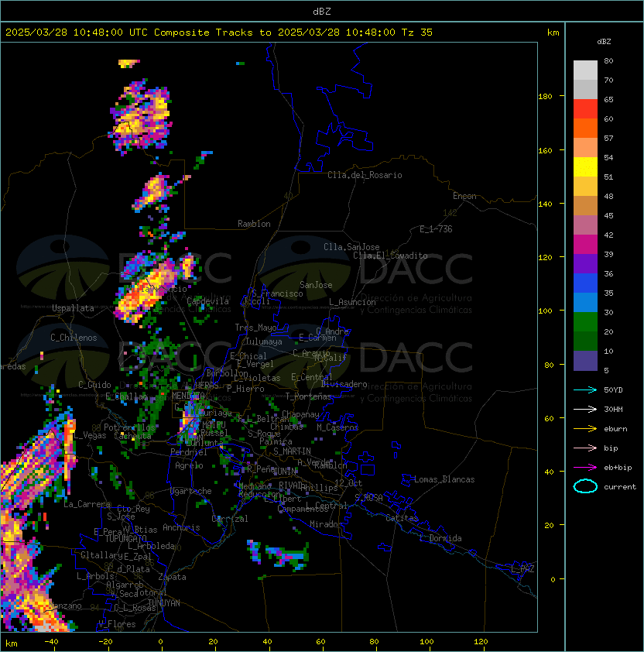Image resolution: width=644 pixels, height=652 pixels.
Task: Select the light blue 30–35 dBZ swatch
Action: 585,302
